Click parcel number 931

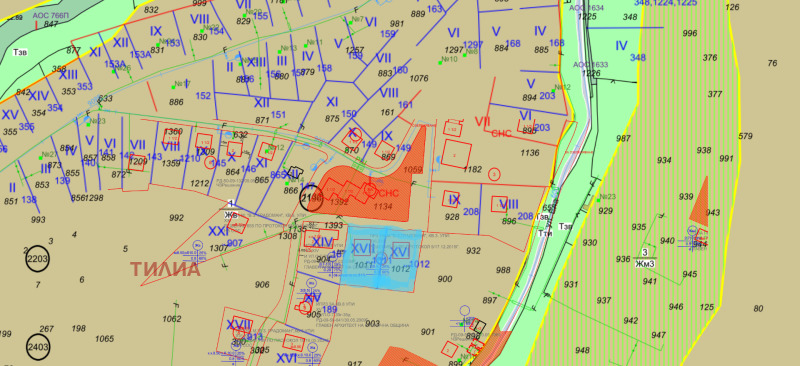(x=571, y=284)
